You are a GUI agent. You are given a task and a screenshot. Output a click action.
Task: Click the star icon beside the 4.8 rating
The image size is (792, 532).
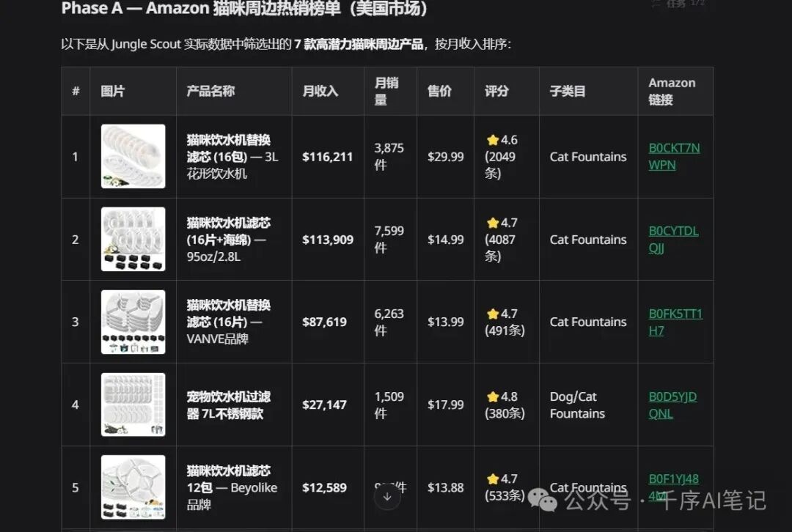(492, 396)
